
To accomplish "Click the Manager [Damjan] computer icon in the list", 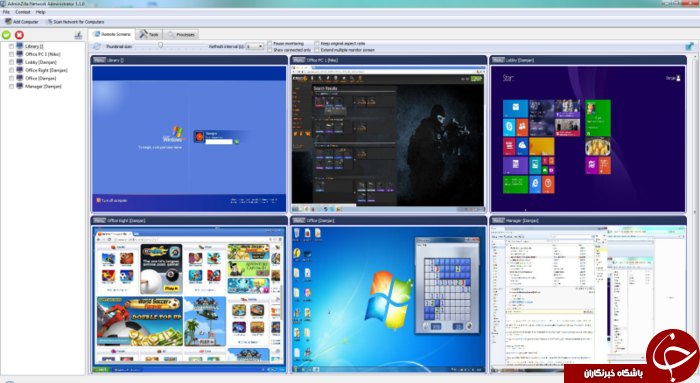I will point(20,86).
